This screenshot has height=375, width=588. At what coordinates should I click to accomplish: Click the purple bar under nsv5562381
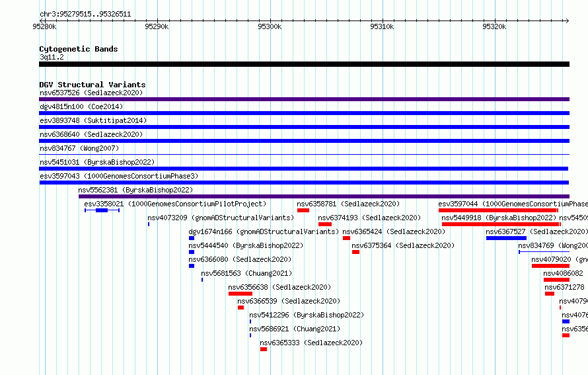coord(324,196)
